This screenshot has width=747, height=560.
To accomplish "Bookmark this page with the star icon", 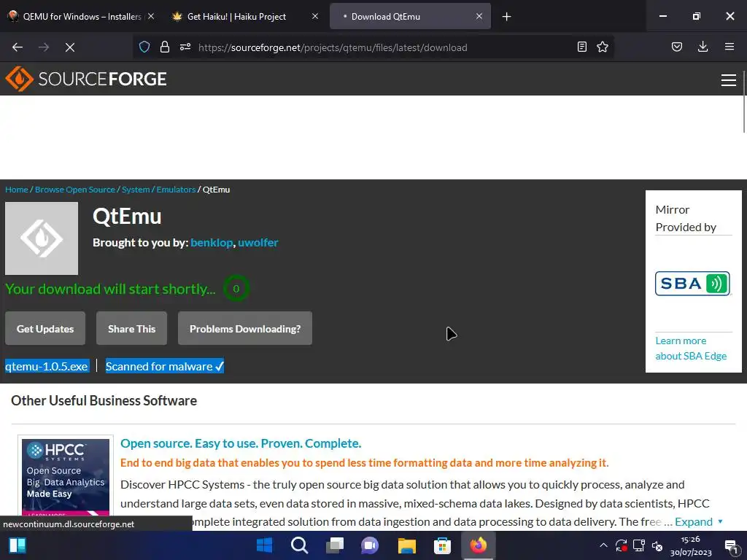I will 603,47.
